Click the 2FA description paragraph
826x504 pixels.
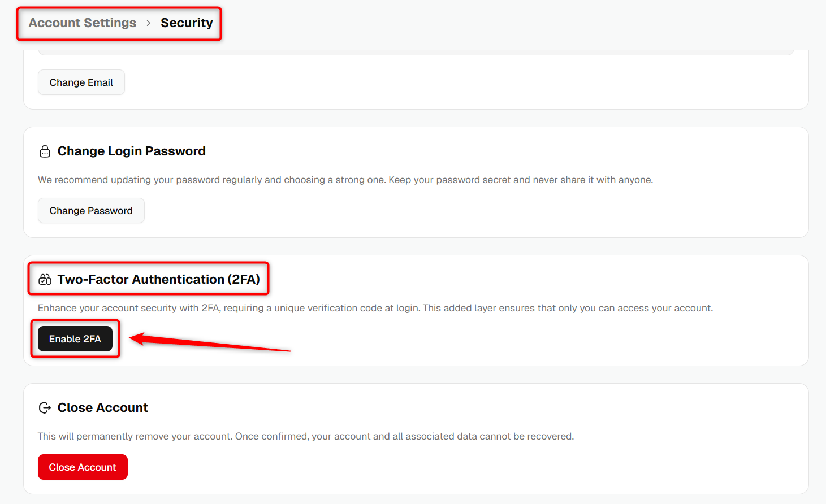tap(375, 308)
